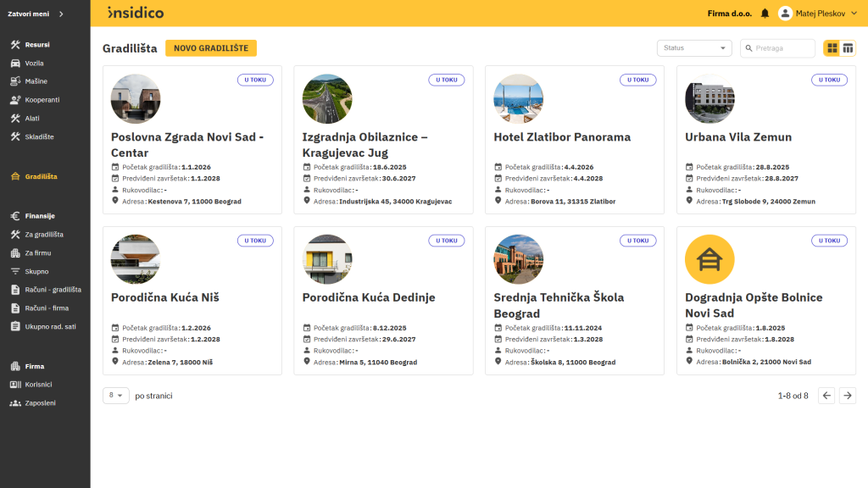Click the Finansije euro icon
868x488 pixels.
click(x=15, y=216)
